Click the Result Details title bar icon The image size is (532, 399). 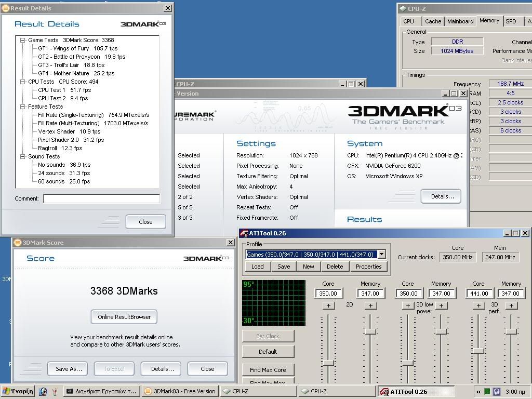6,8
